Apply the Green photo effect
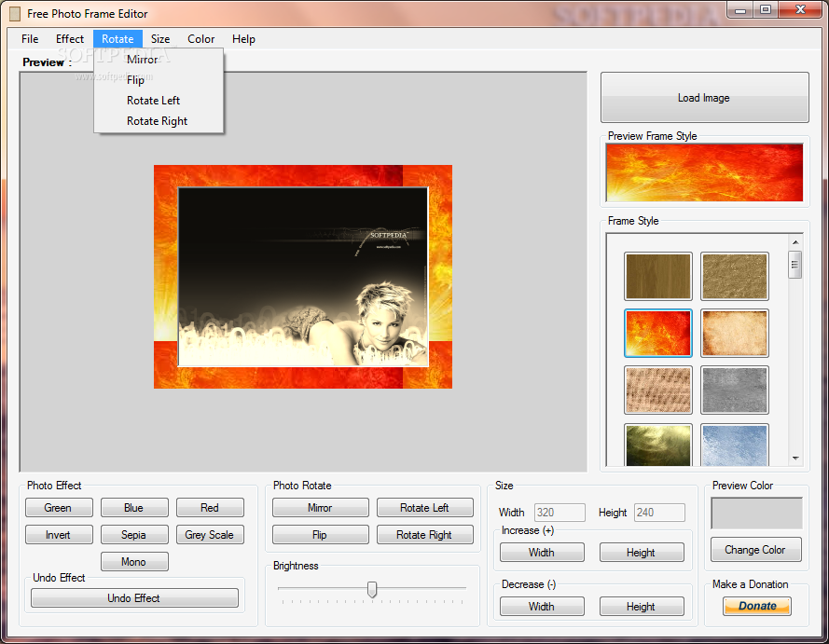829x644 pixels. click(59, 508)
